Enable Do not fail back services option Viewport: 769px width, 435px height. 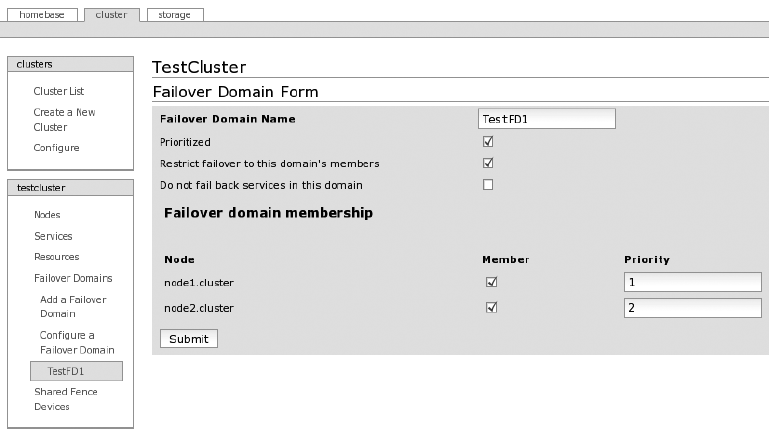click(488, 185)
